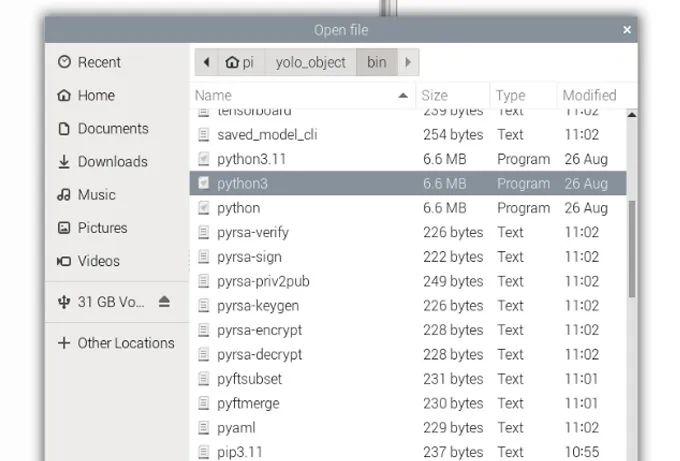Advance with the path bar right arrow
Viewport: 680px width, 461px height.
tap(408, 62)
